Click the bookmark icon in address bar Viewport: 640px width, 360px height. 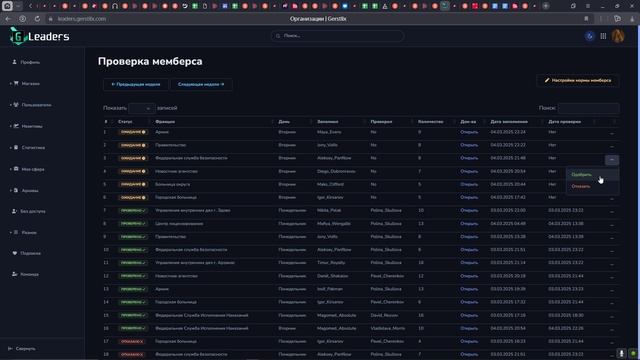[x=586, y=19]
